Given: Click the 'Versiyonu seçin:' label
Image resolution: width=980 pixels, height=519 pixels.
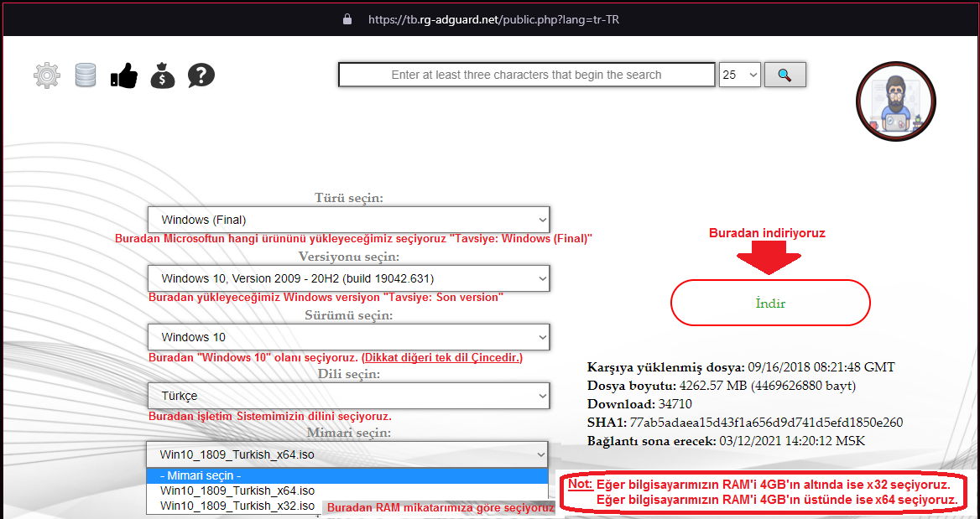Looking at the screenshot, I should pyautogui.click(x=349, y=256).
